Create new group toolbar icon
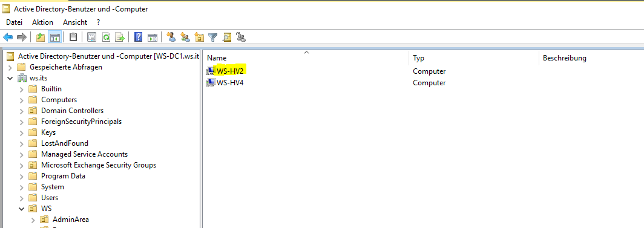Viewport: 644px width, 228px height. coord(185,37)
